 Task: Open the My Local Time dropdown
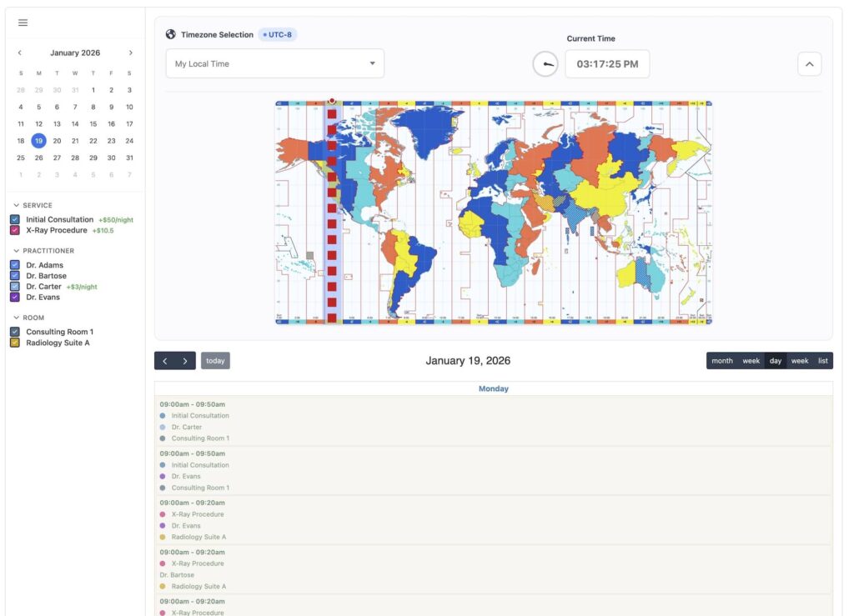point(274,64)
